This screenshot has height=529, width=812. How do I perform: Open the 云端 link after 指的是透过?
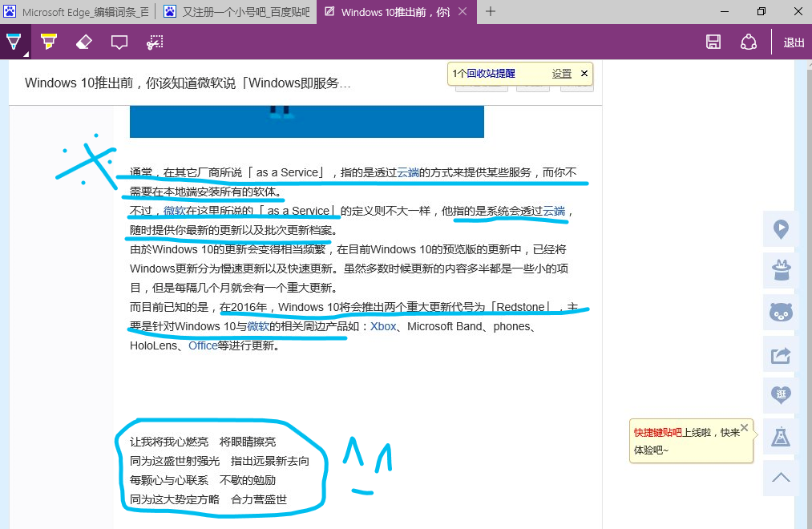click(x=407, y=172)
